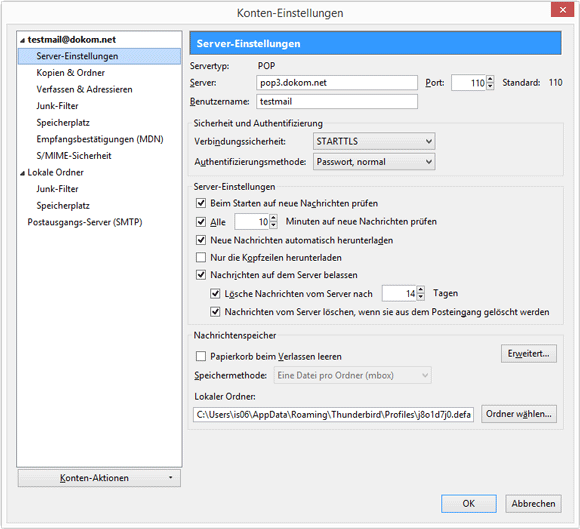Open the Authentifizierungsmethode dropdown
This screenshot has width=580, height=529.
[374, 162]
